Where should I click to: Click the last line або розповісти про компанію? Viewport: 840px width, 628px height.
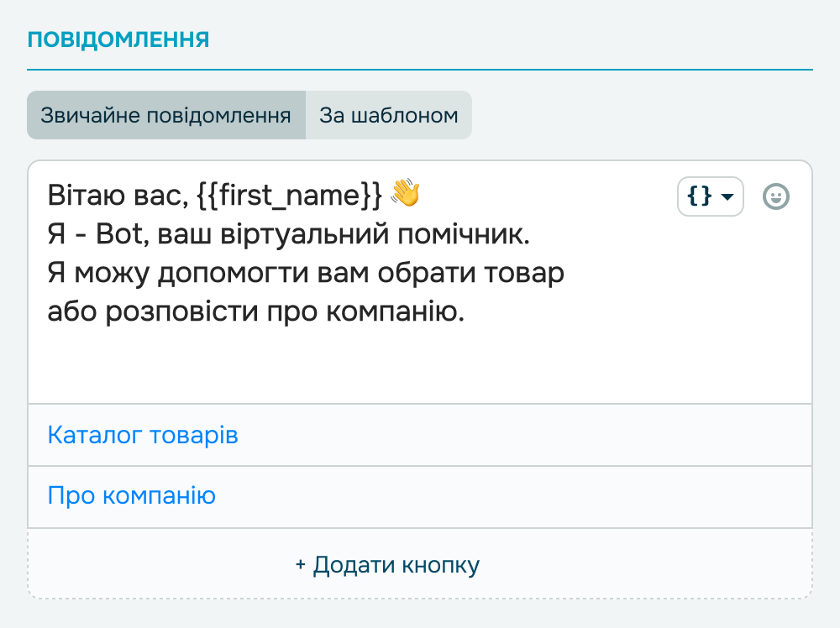[255, 313]
